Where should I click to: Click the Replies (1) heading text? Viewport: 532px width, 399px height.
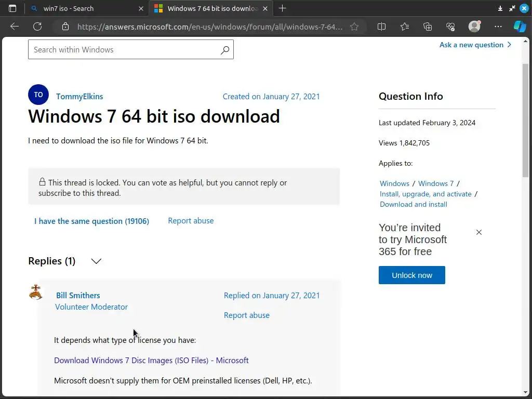pyautogui.click(x=52, y=261)
